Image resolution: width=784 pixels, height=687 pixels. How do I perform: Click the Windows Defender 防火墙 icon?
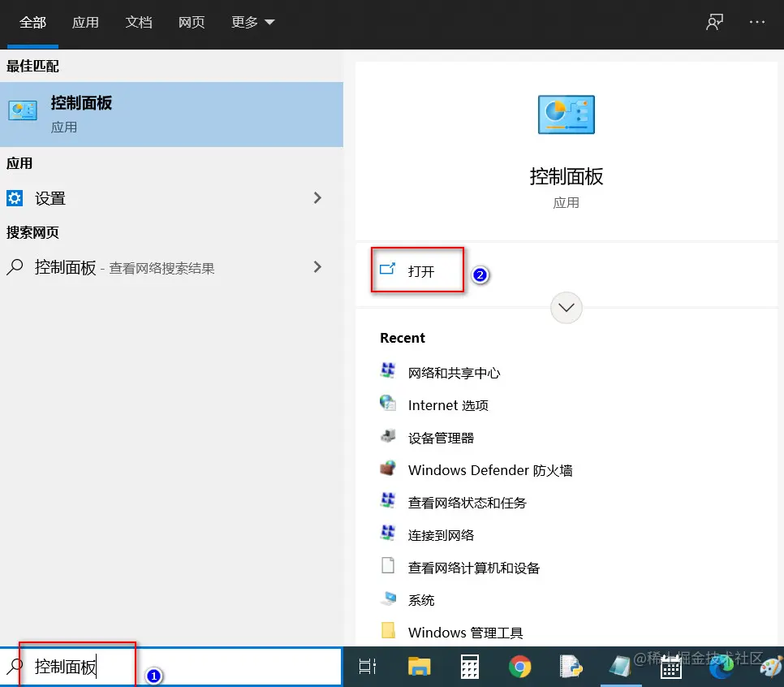(388, 469)
